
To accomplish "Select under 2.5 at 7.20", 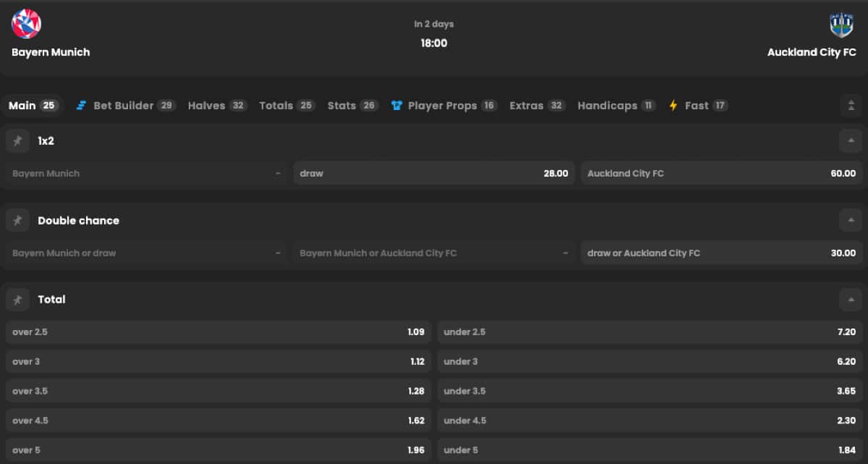I will tap(650, 332).
